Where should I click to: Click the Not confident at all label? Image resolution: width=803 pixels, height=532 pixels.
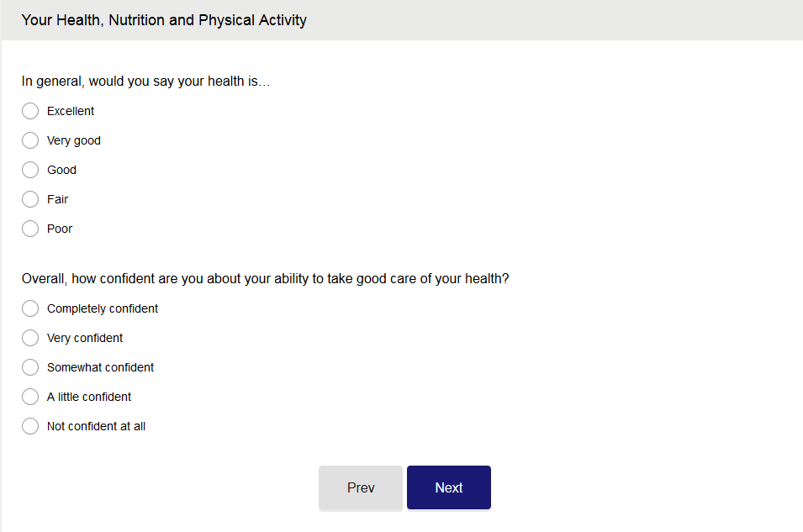(96, 426)
